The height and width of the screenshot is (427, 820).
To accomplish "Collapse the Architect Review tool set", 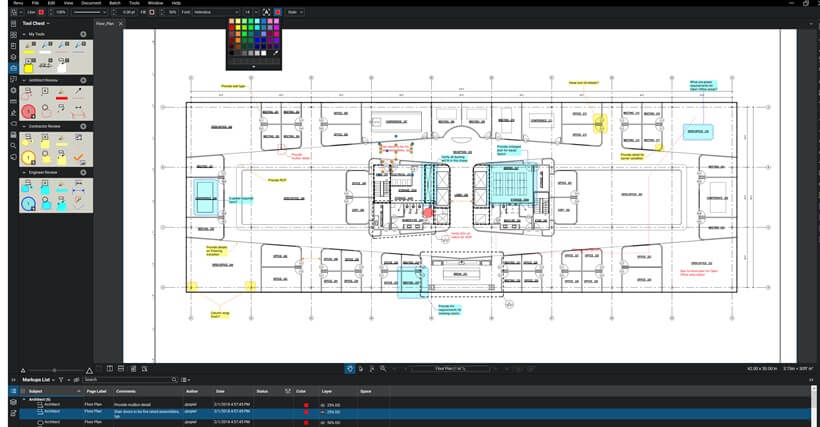I will point(24,80).
